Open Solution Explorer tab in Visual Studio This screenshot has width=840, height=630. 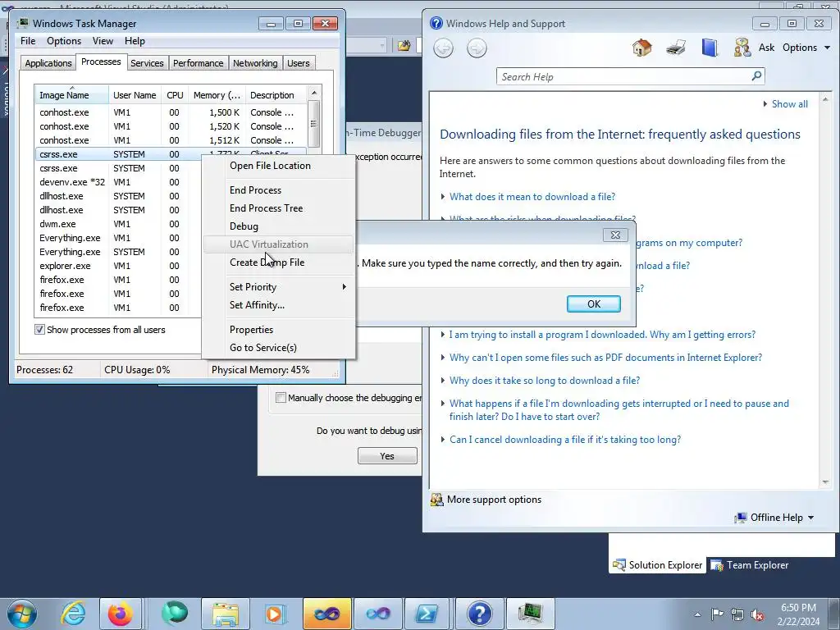657,564
